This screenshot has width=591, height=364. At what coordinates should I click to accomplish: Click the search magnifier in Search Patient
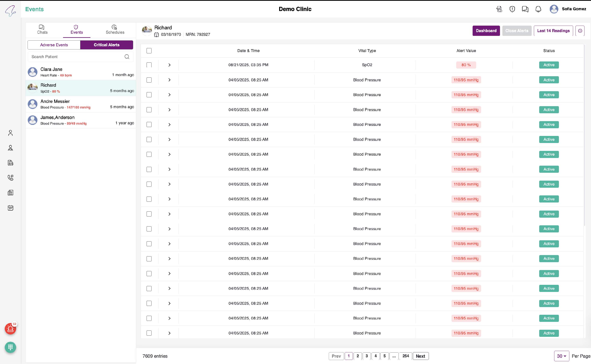pyautogui.click(x=127, y=57)
